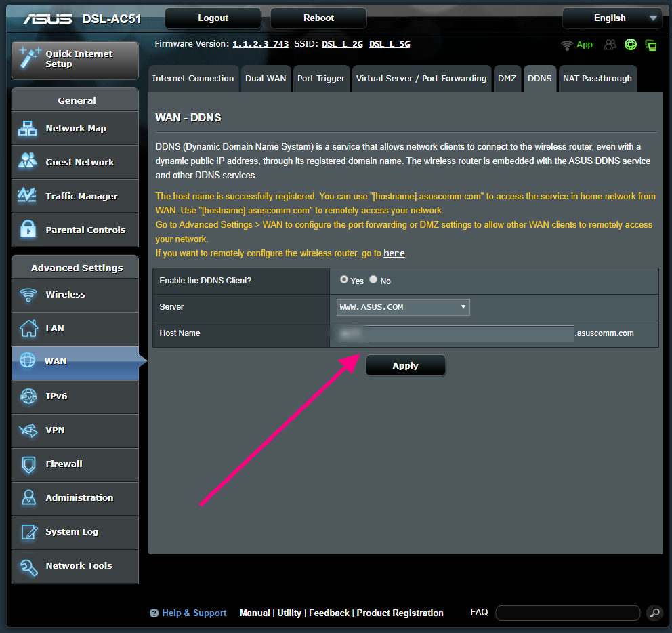Click the LAN house icon
672x633 pixels.
pyautogui.click(x=28, y=328)
